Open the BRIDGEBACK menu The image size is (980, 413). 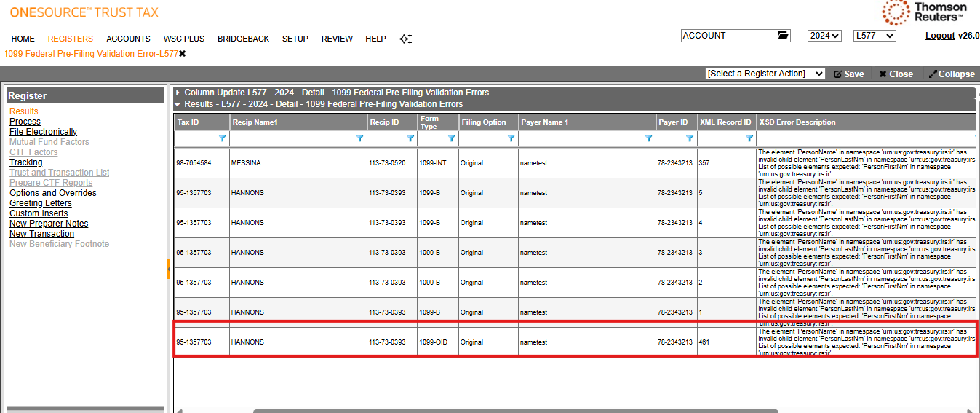(x=243, y=39)
